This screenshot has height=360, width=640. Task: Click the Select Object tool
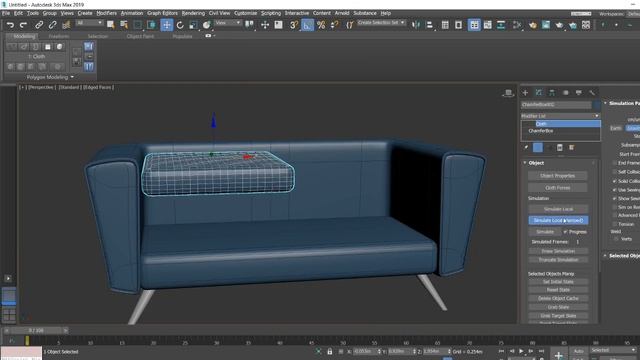point(110,25)
